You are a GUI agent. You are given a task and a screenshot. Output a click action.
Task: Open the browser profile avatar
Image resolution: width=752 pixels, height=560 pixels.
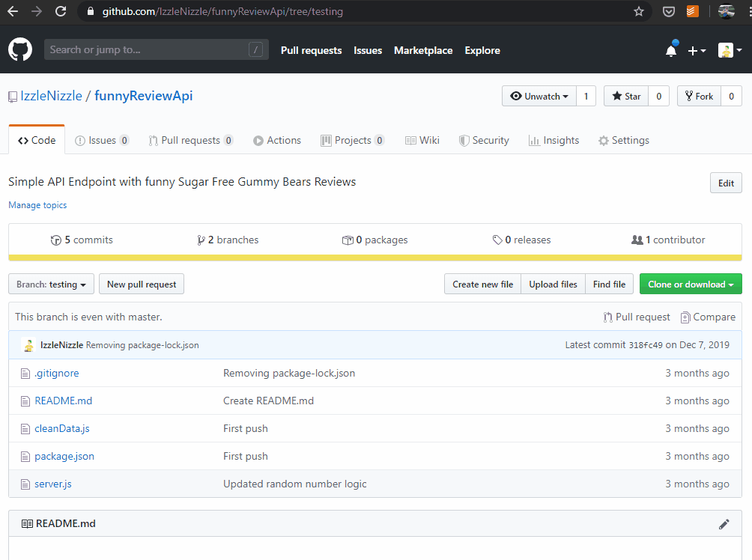pos(726,11)
